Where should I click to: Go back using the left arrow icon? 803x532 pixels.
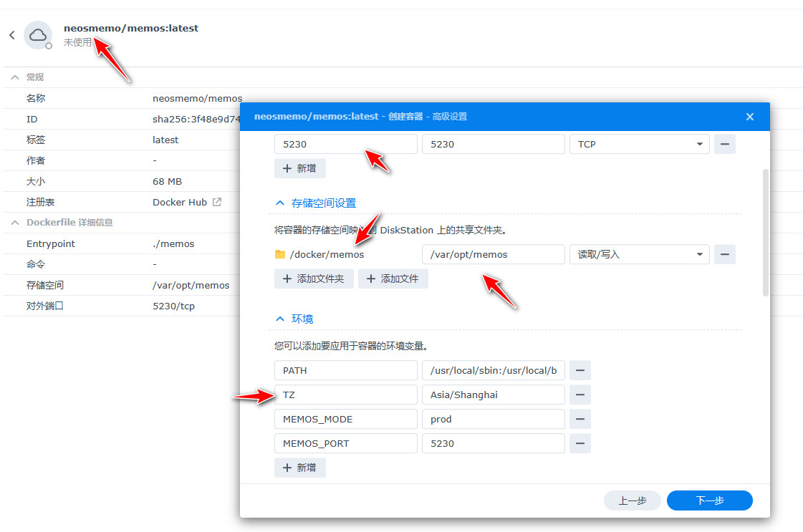pyautogui.click(x=12, y=35)
